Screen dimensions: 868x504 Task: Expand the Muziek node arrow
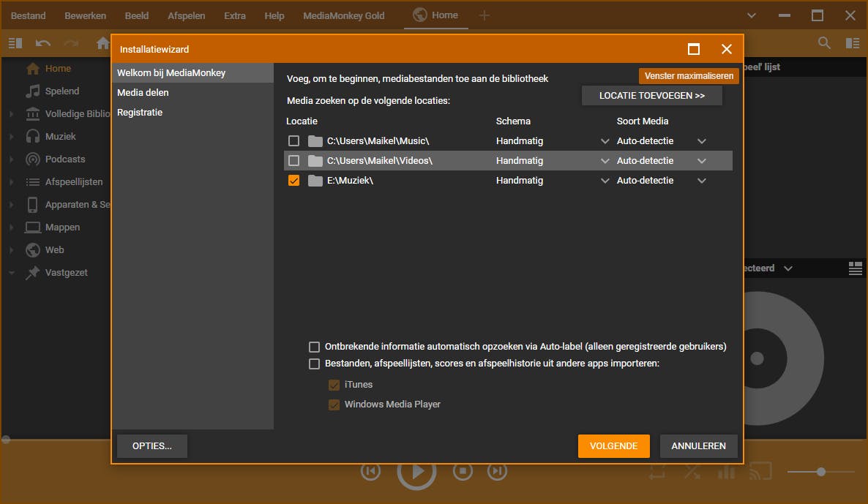11,136
